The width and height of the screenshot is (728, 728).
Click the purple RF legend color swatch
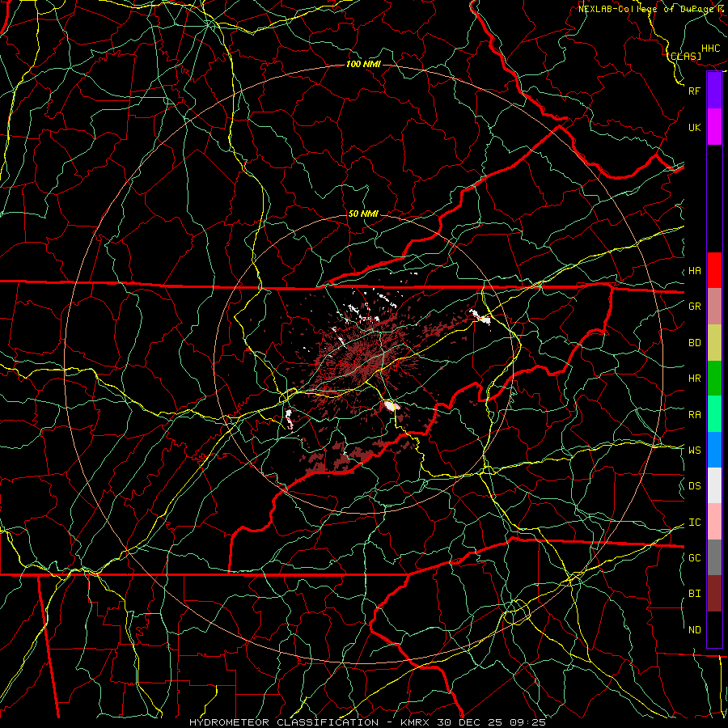pyautogui.click(x=714, y=91)
